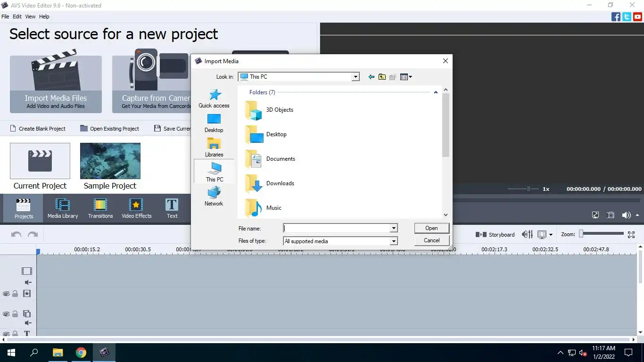Open the Help menu
Viewport: 644px width, 362px height.
pos(44,16)
